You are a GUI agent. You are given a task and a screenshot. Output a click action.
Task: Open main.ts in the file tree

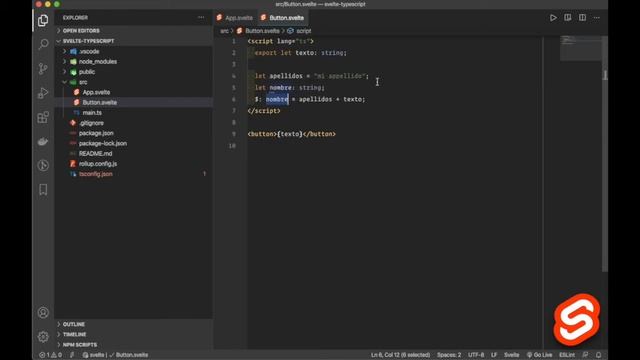(133, 113)
